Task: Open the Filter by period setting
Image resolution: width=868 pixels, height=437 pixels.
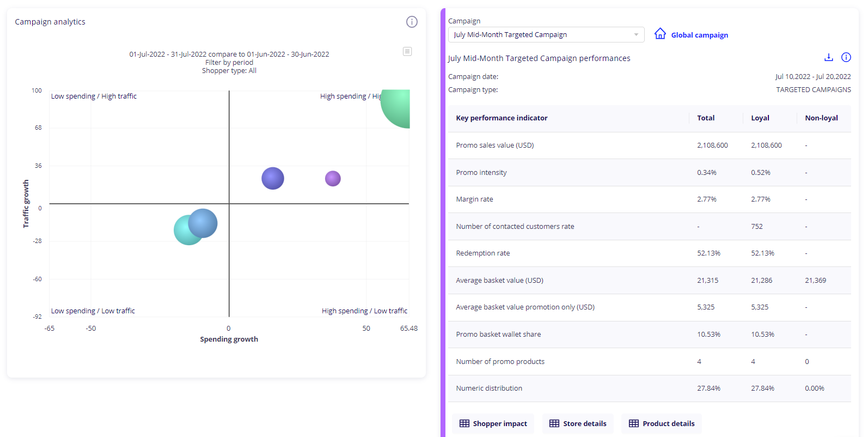Action: click(x=229, y=62)
